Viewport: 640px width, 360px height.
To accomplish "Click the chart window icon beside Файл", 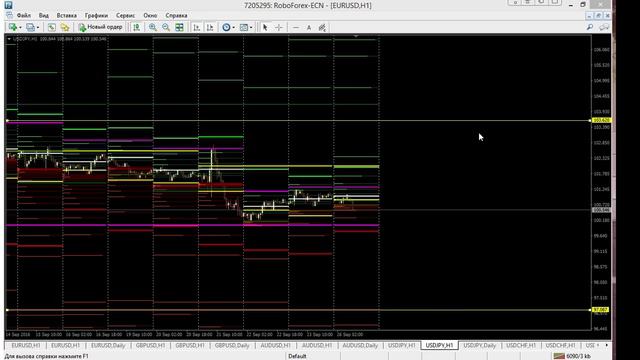I will click(9, 16).
